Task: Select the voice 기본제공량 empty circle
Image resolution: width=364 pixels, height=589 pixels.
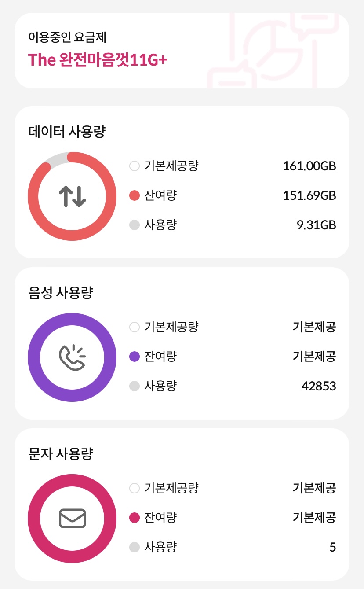Action: 135,327
